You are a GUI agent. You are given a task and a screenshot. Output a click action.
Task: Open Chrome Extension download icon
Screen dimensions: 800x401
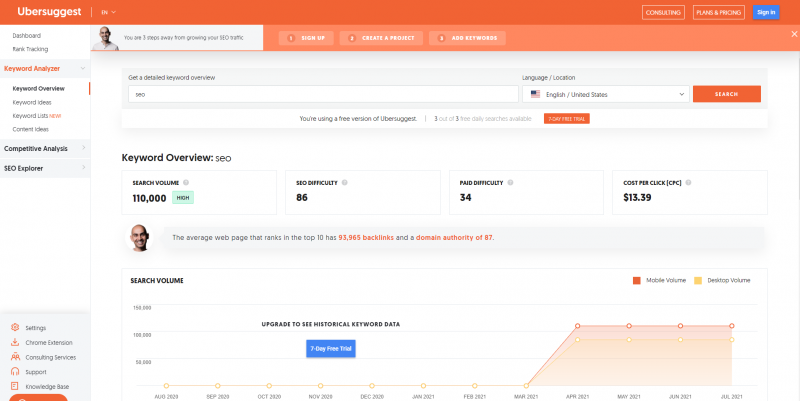15,342
